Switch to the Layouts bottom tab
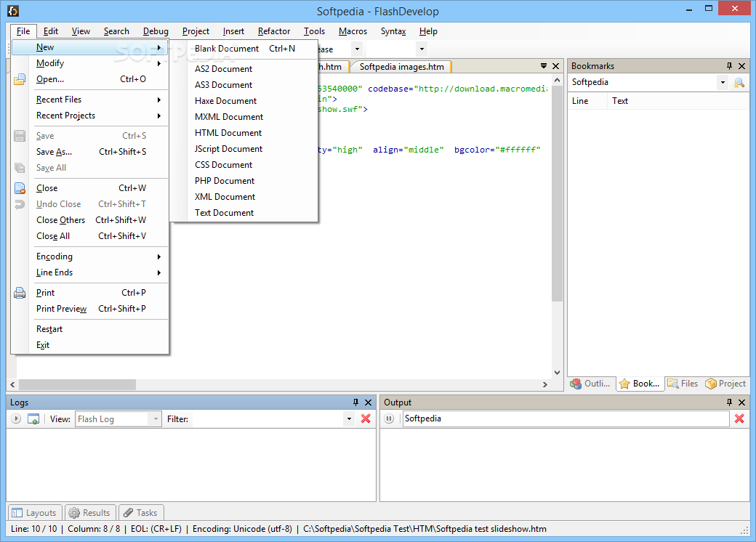Viewport: 756px width, 542px height. point(35,513)
